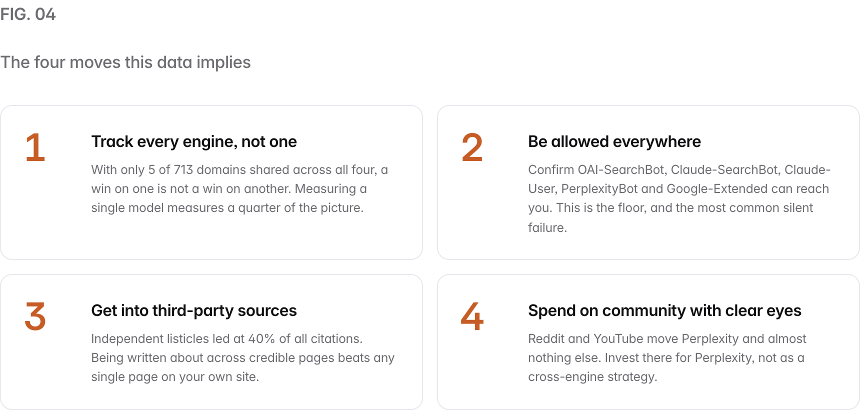
Task: Select the 'Track every engine, not one' heading
Action: [194, 142]
